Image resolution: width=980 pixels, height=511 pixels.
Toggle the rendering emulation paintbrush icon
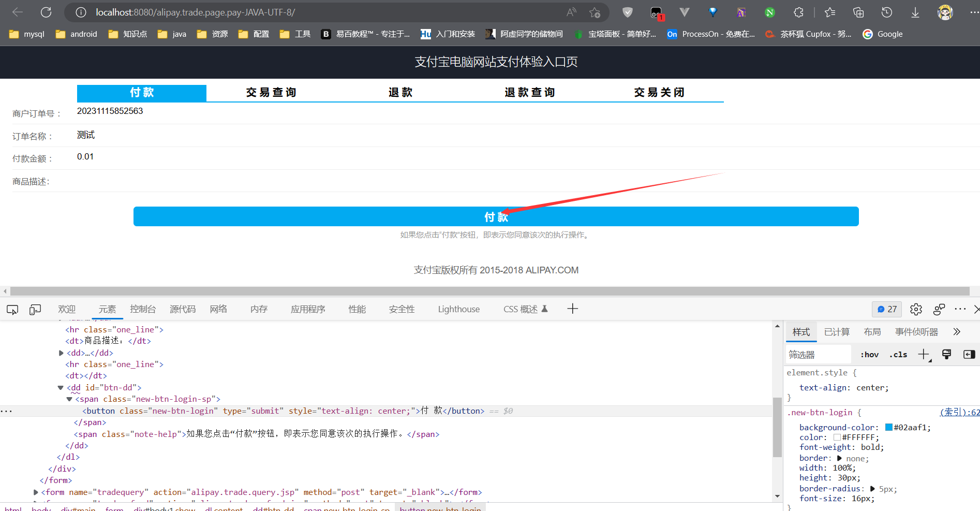[x=946, y=354]
